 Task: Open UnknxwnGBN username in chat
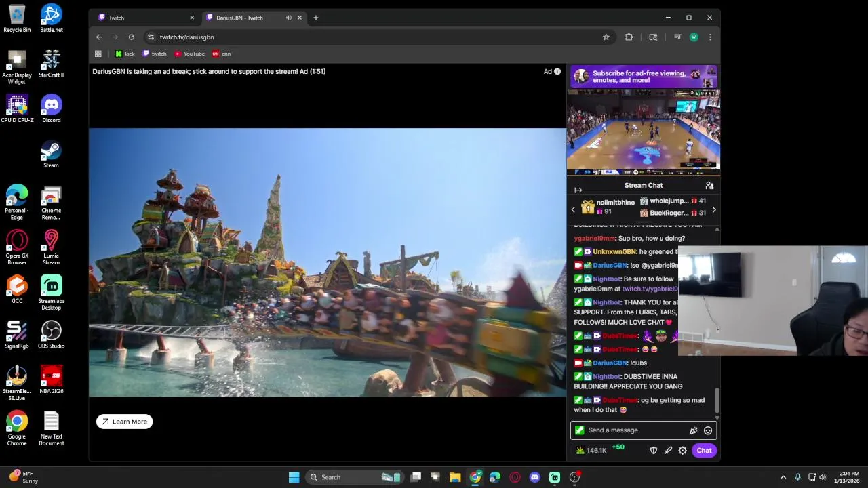pyautogui.click(x=614, y=252)
